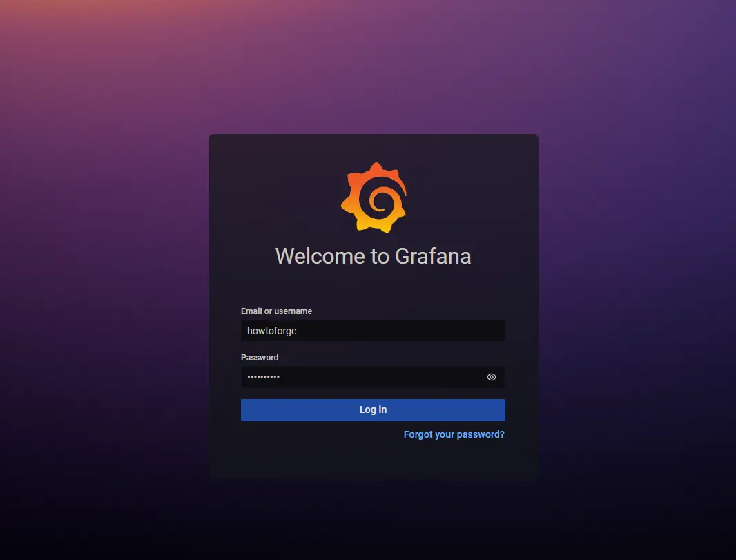Click the Welcome to Grafana heading
Viewport: 736px width, 560px height.
373,256
